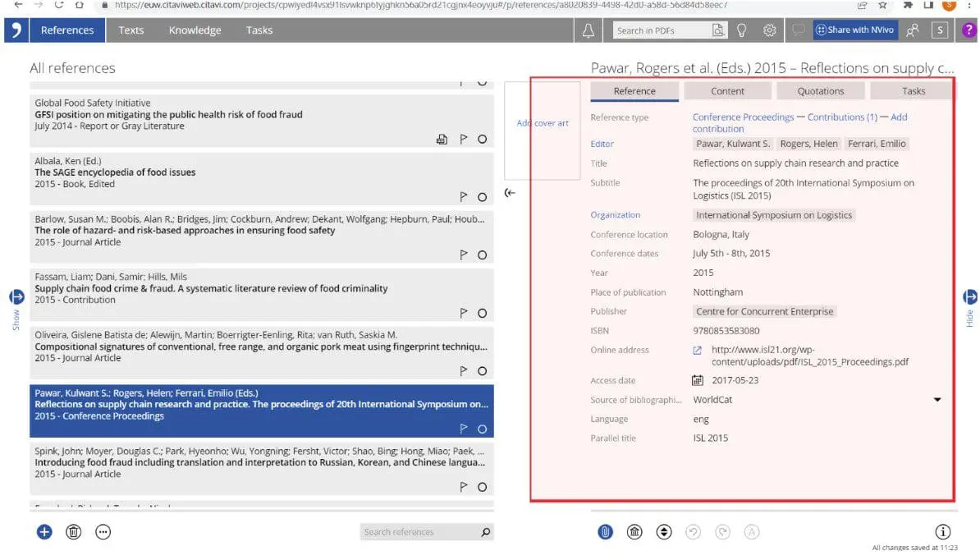
Task: Select the Search in PDFs magnifier icon
Action: coord(718,30)
